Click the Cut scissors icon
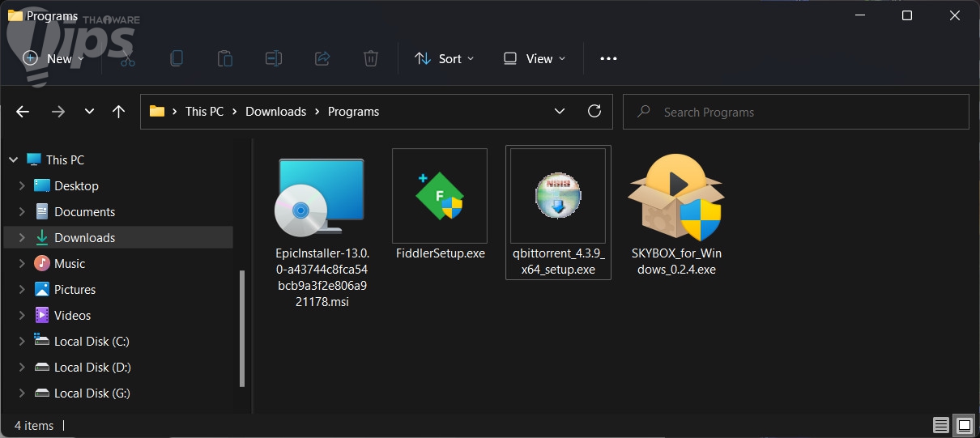Image resolution: width=980 pixels, height=438 pixels. pos(128,58)
